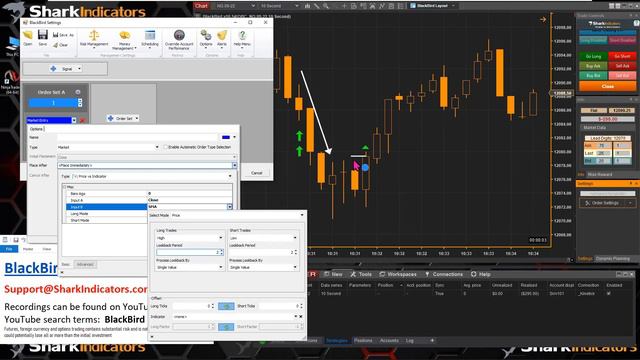Click the Sell Ask button
The image size is (640, 360).
pos(622,66)
